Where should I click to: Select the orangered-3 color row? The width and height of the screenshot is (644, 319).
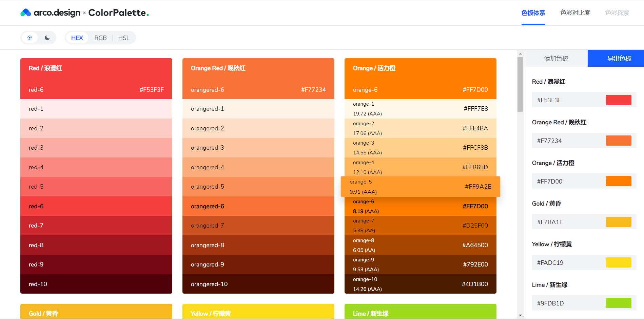258,148
